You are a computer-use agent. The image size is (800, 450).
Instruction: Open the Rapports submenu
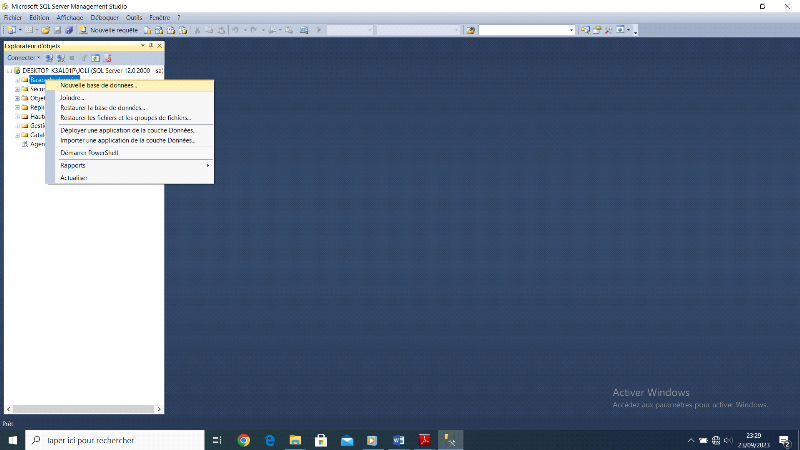[130, 165]
